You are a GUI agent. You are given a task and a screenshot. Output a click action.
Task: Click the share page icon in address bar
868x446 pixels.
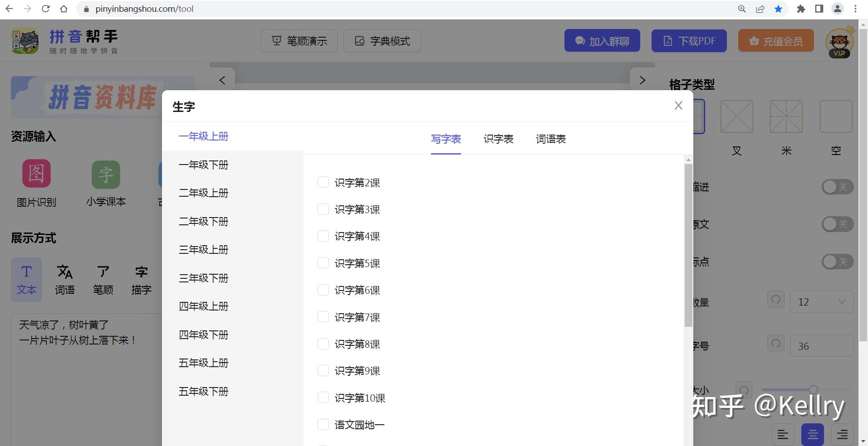(x=760, y=9)
